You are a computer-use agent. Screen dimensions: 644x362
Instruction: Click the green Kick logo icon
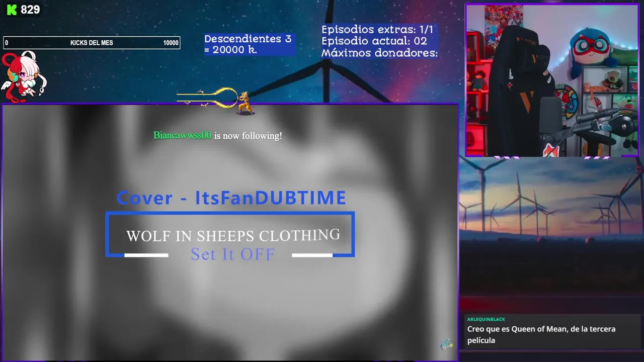pos(12,10)
